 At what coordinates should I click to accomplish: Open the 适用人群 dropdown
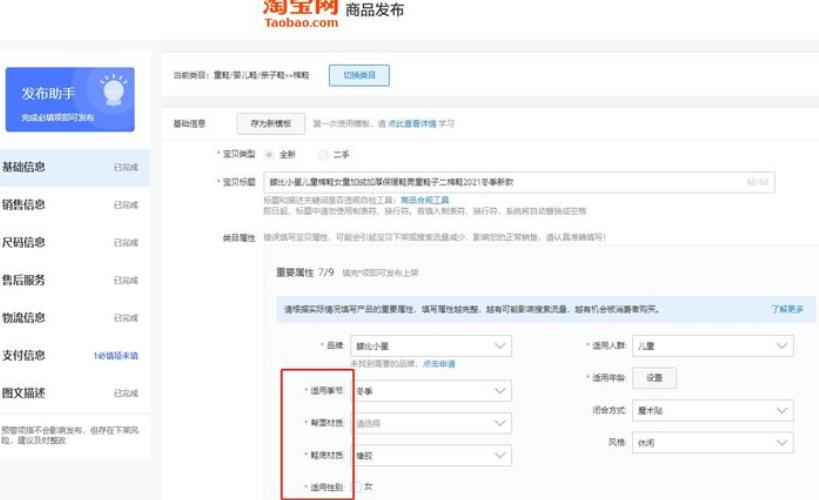click(714, 346)
